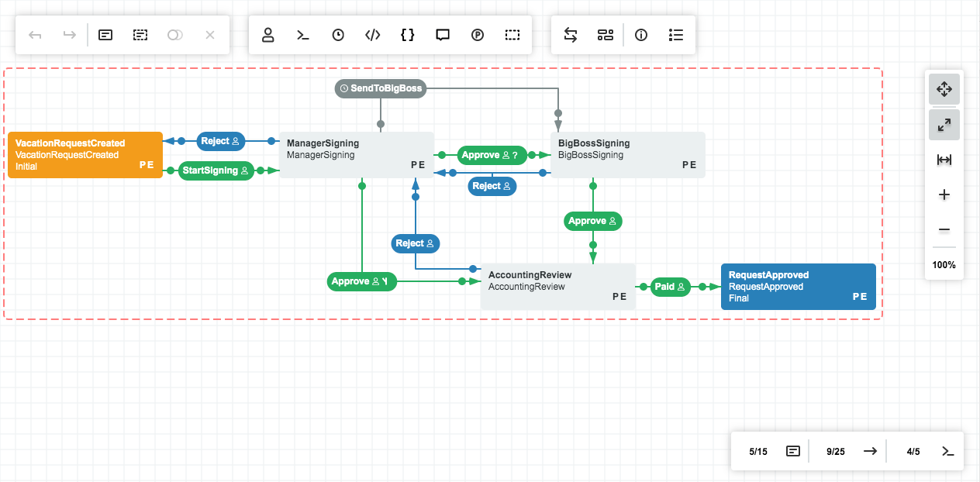Click the overlapping circles transition icon
This screenshot has height=482, width=980.
click(175, 35)
